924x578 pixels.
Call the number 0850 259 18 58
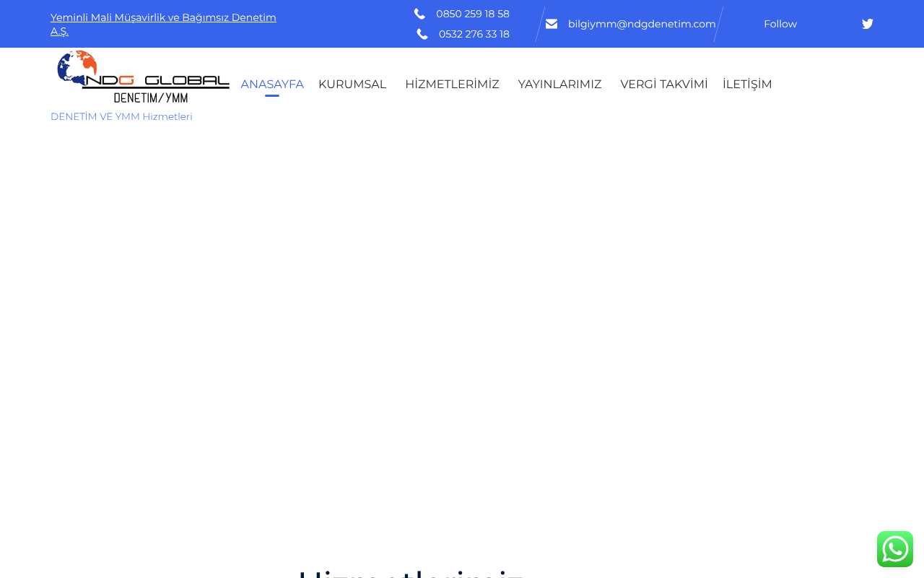(473, 14)
